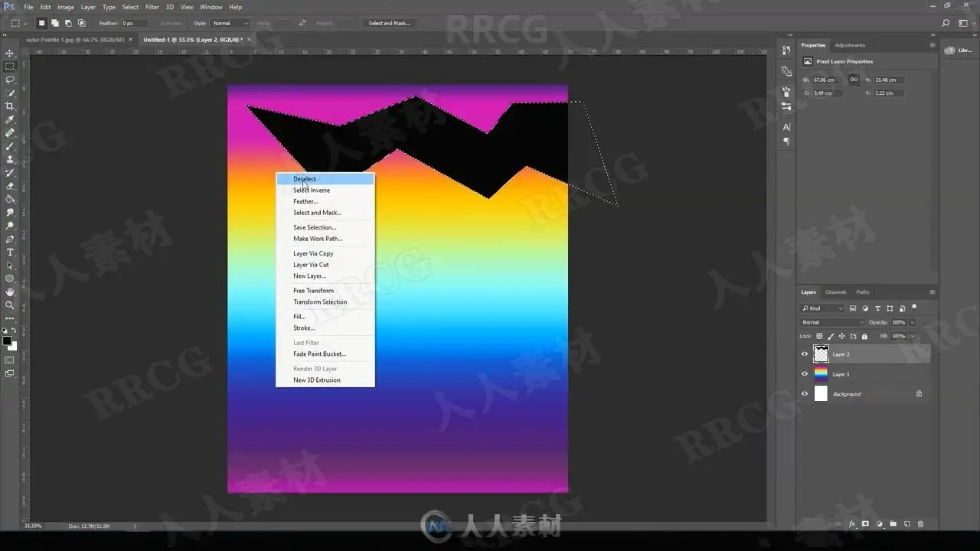Click Create new group folder icon

pyautogui.click(x=893, y=524)
